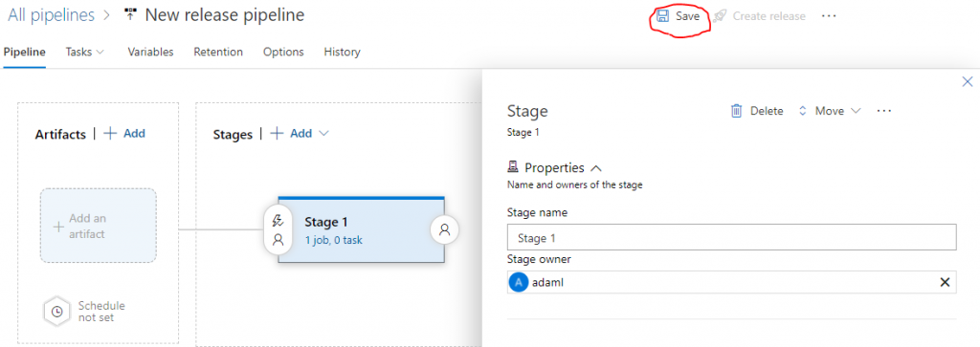Open post-deployment conditions person icon on Stage 1
The width and height of the screenshot is (980, 347).
(x=444, y=229)
